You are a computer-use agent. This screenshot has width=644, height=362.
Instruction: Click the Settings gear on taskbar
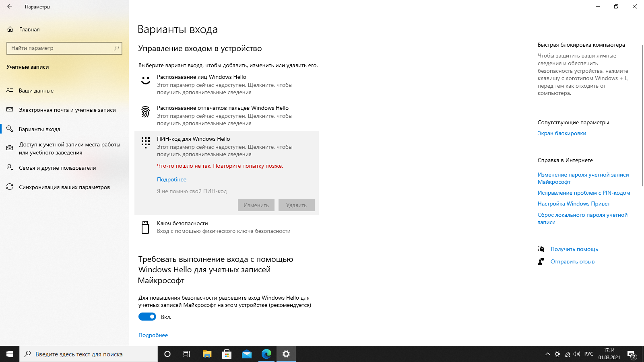click(x=286, y=354)
